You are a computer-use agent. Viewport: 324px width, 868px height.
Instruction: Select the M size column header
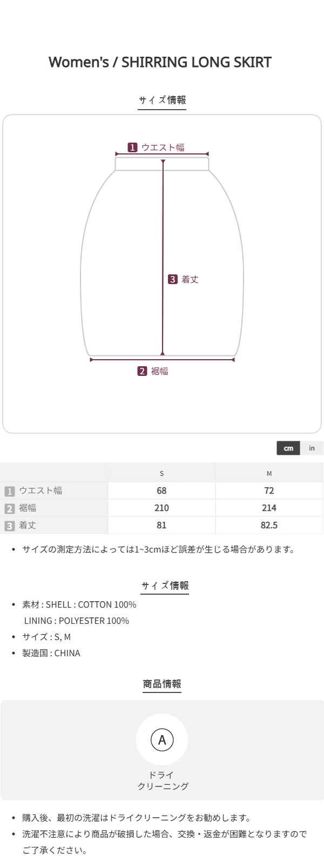269,473
